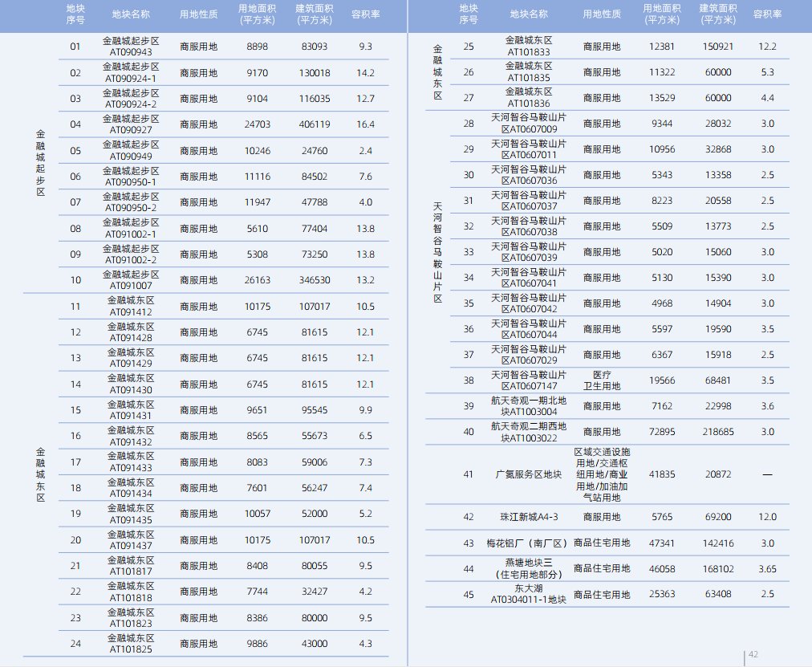Viewport: 812px width, 667px height.
Task: Select building area value 24760
Action: (x=315, y=151)
